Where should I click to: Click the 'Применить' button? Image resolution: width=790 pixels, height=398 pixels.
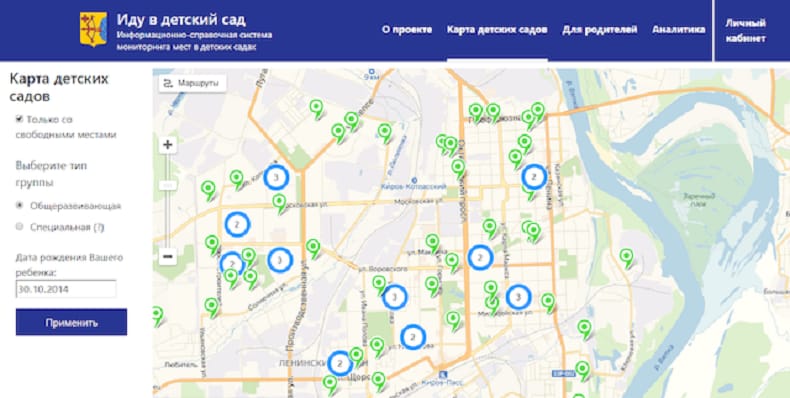point(71,322)
